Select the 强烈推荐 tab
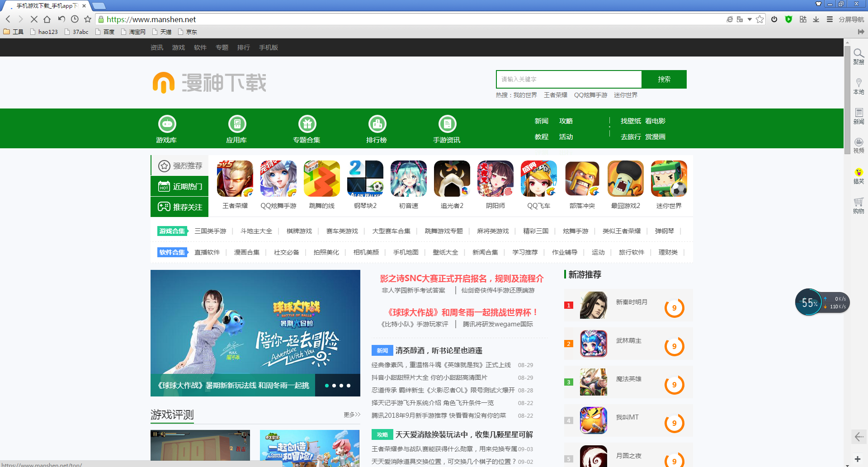The image size is (868, 467). click(179, 165)
